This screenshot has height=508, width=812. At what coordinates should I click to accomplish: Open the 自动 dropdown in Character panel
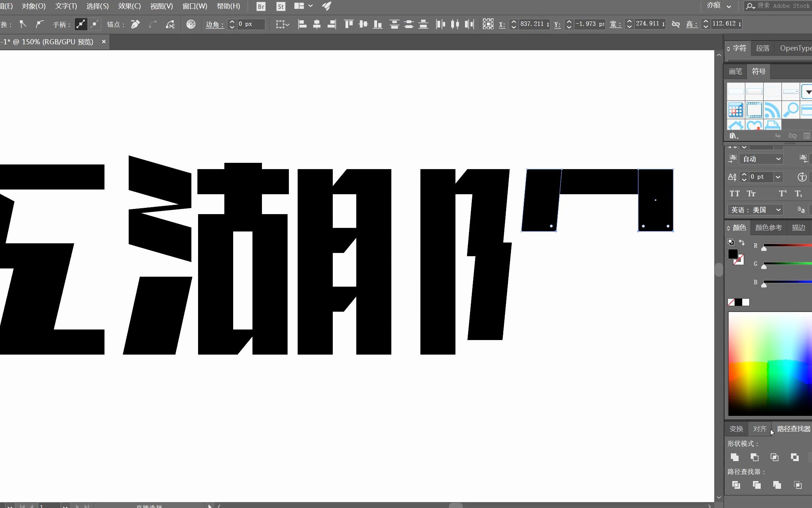coord(761,159)
